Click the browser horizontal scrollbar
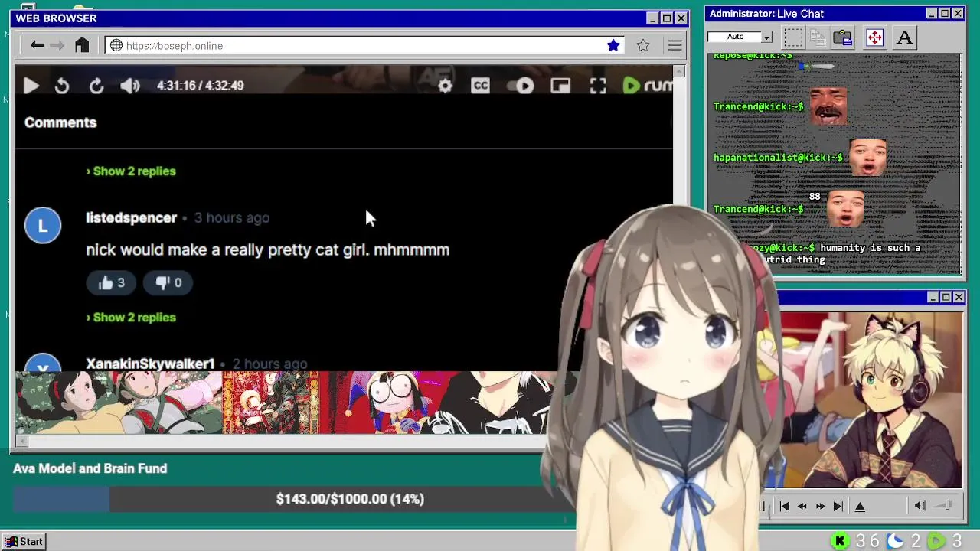This screenshot has width=980, height=551. [x=282, y=441]
